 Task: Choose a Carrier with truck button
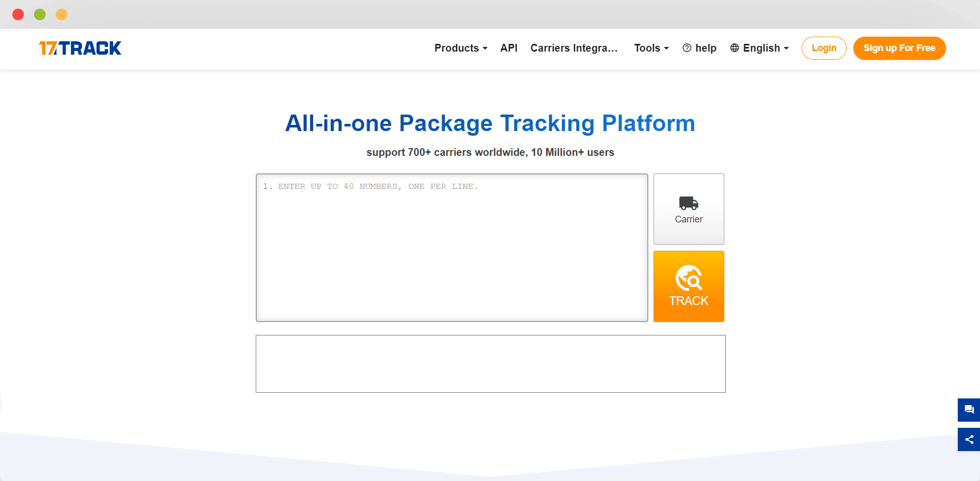pyautogui.click(x=689, y=209)
